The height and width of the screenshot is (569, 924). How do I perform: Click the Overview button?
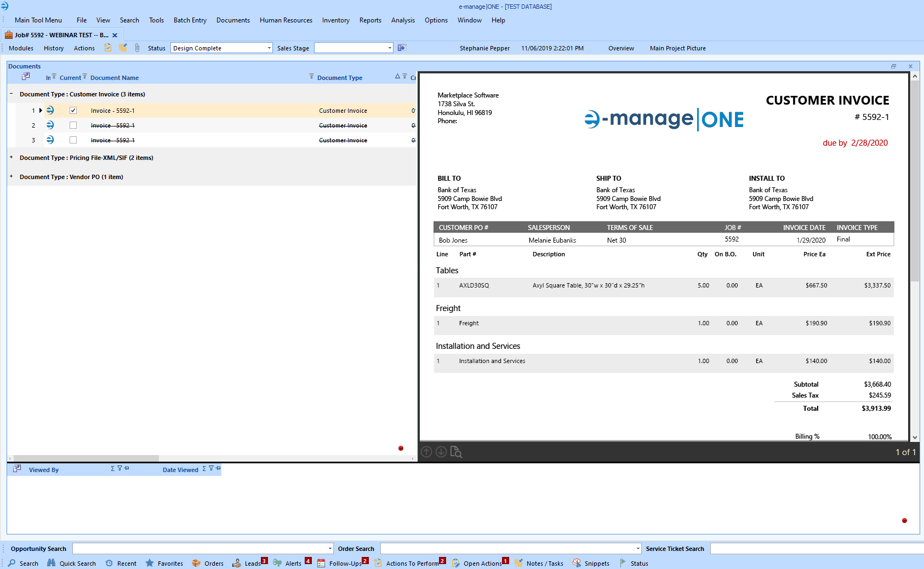621,48
